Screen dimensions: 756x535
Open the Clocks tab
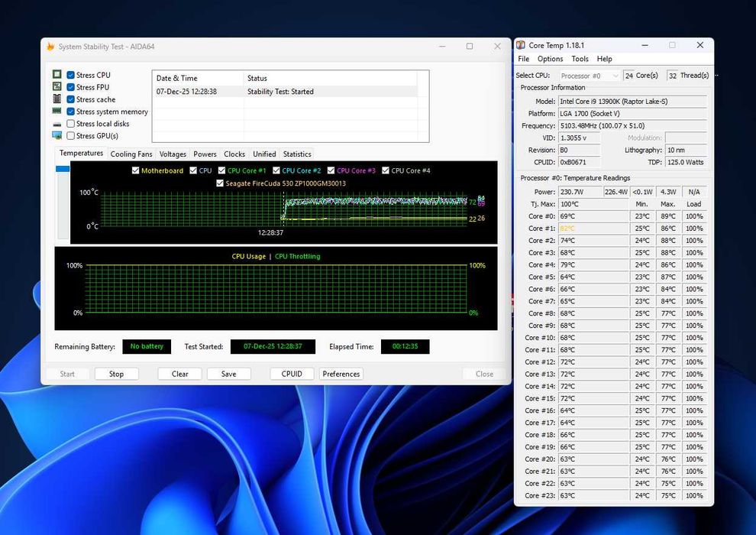click(234, 154)
